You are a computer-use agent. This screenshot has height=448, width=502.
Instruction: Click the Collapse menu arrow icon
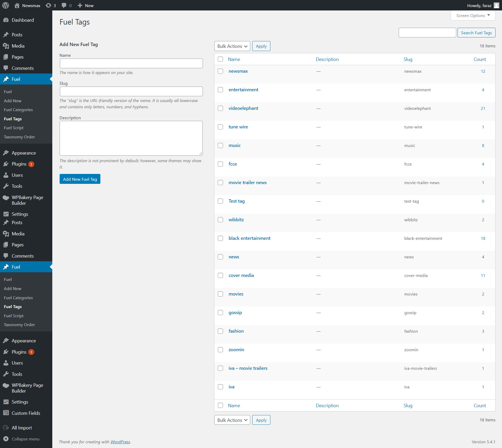click(6, 439)
